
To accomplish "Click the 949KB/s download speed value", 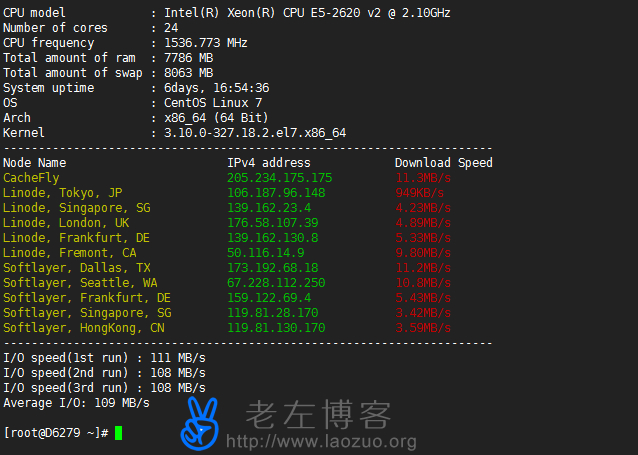I will pos(420,193).
